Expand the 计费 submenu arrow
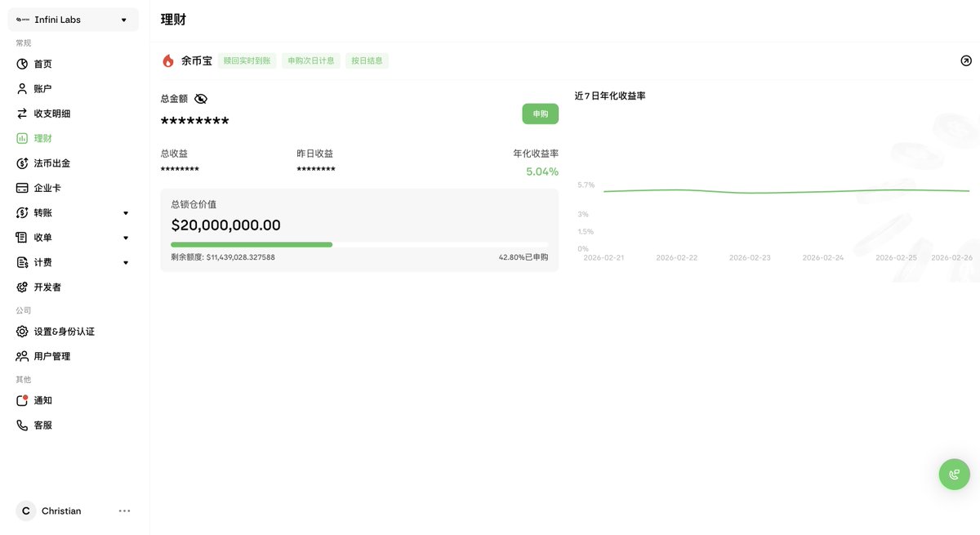This screenshot has height=535, width=980. click(126, 262)
